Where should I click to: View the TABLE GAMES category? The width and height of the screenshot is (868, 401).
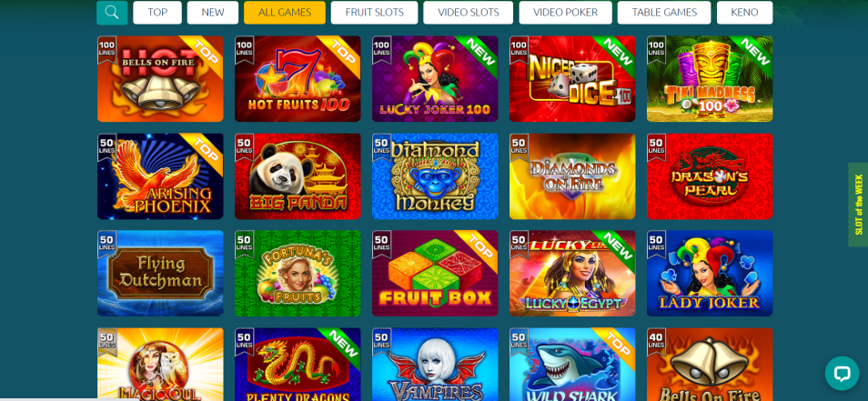(664, 12)
